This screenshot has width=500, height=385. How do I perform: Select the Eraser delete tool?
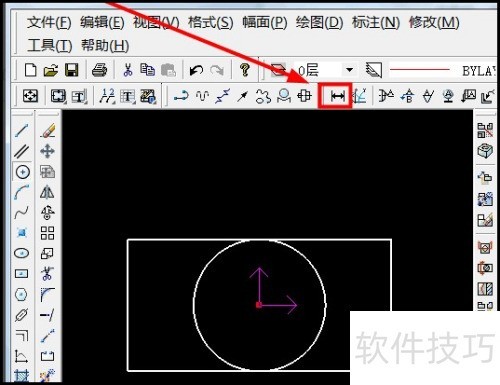coord(48,130)
